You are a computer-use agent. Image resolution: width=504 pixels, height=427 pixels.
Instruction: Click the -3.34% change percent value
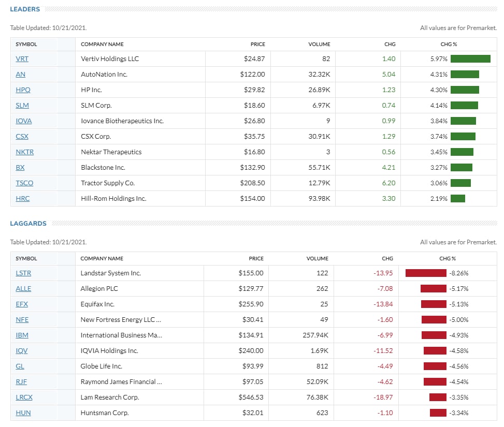coord(459,413)
